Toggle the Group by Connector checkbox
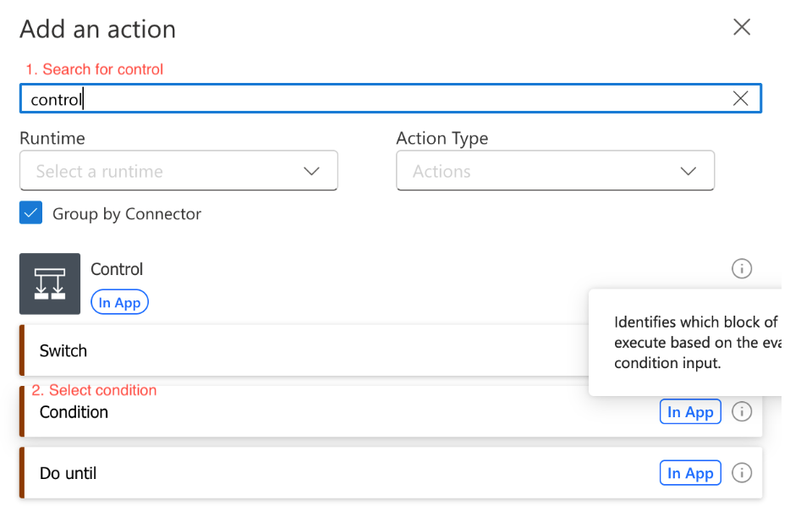This screenshot has width=812, height=523. click(x=31, y=213)
